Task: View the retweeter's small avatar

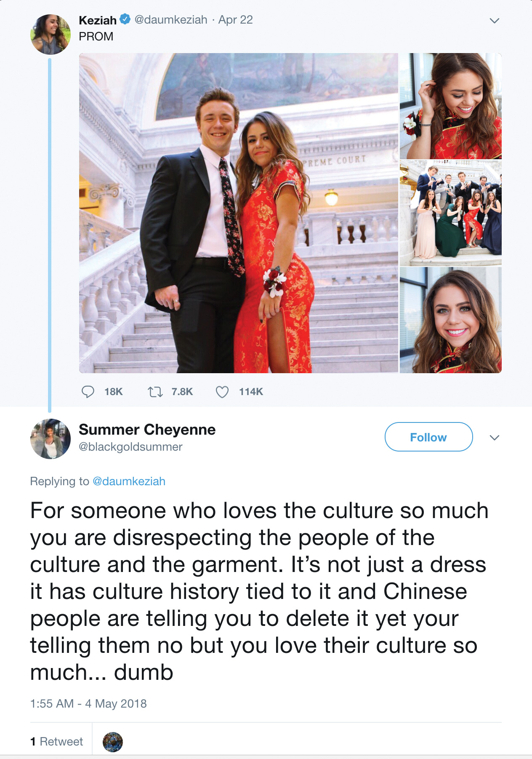Action: [113, 742]
